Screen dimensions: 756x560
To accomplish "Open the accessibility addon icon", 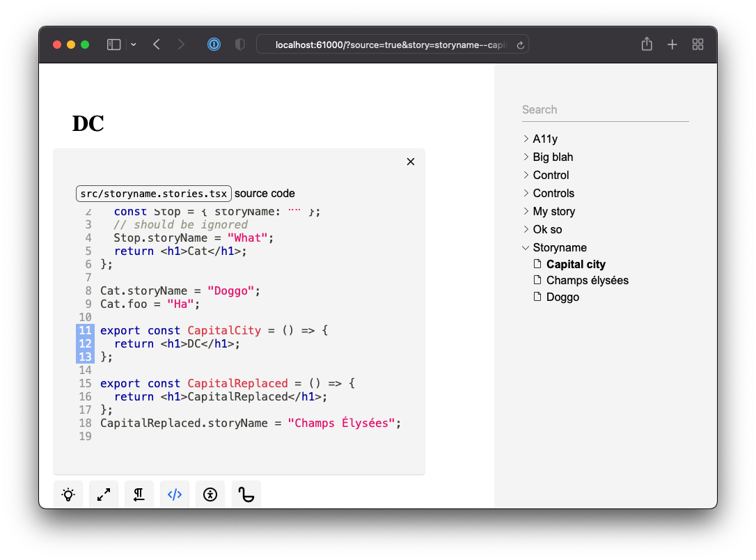I will [x=210, y=495].
